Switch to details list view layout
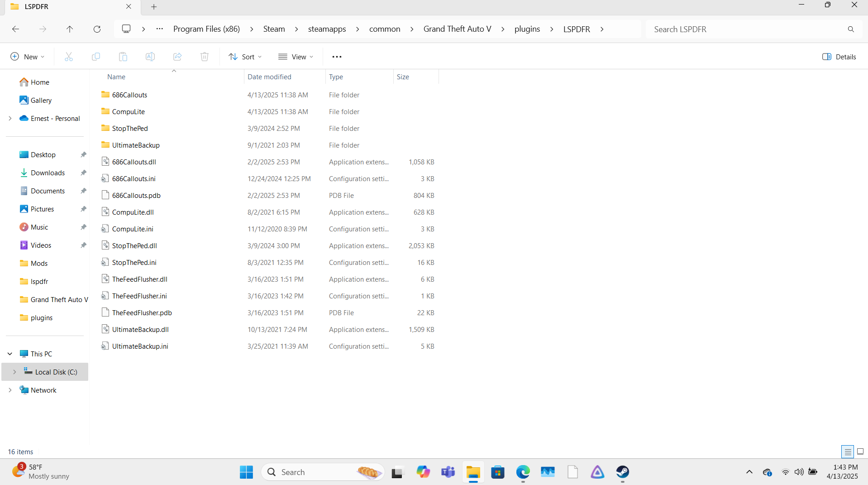Screen dimensions: 868x485 pyautogui.click(x=848, y=451)
